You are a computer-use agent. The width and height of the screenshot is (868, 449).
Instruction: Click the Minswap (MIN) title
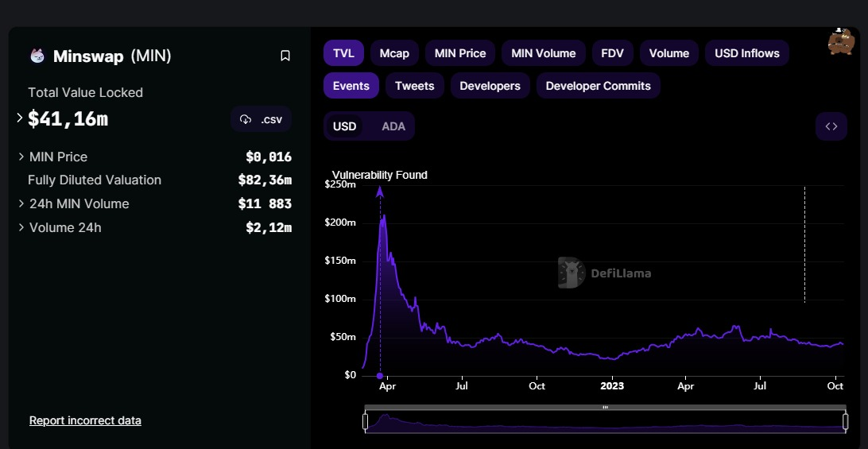pyautogui.click(x=112, y=56)
